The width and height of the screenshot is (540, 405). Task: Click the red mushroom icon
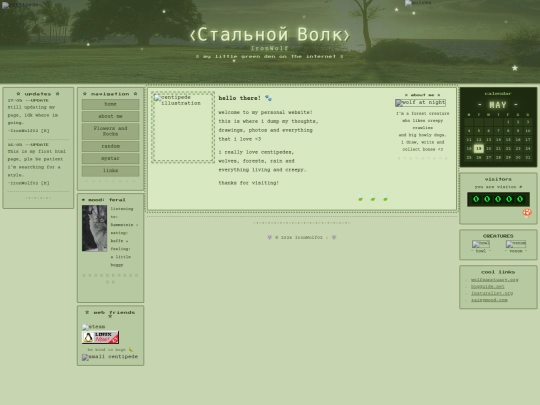pyautogui.click(x=527, y=213)
